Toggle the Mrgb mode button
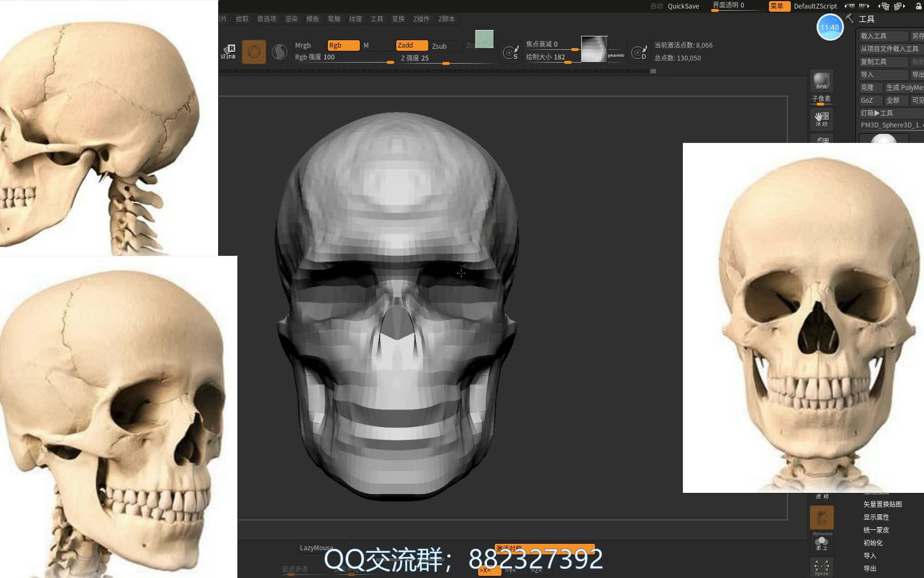The height and width of the screenshot is (578, 924). tap(309, 45)
